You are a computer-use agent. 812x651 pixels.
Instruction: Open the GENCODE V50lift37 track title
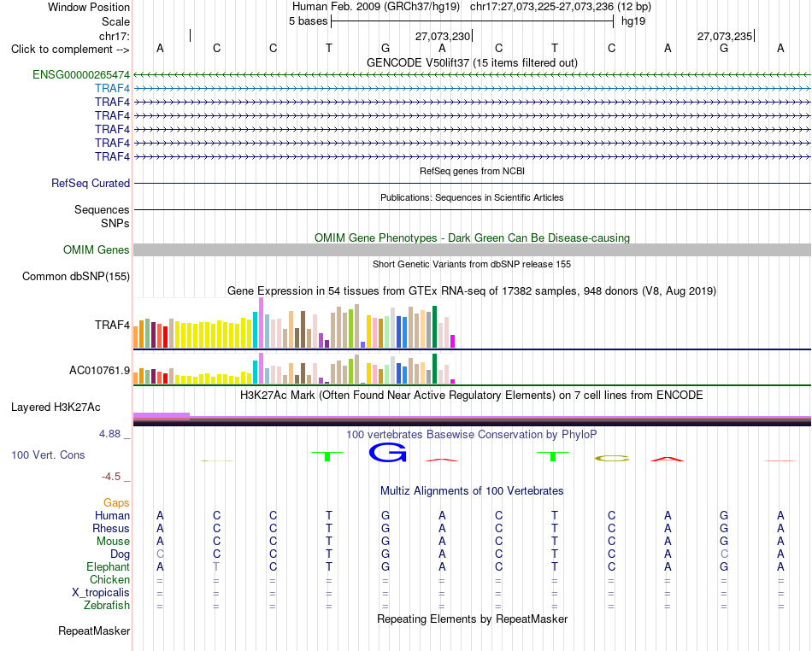(x=472, y=62)
